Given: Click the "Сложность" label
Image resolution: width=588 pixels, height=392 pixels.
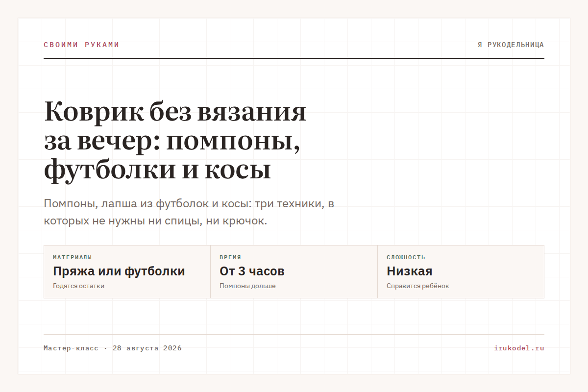Looking at the screenshot, I should [406, 257].
